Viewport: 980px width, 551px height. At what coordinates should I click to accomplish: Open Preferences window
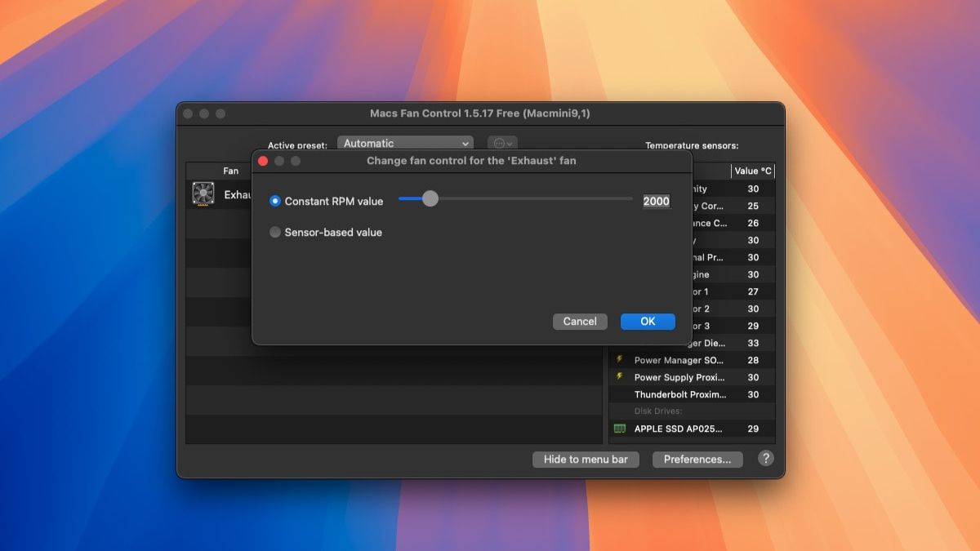697,460
